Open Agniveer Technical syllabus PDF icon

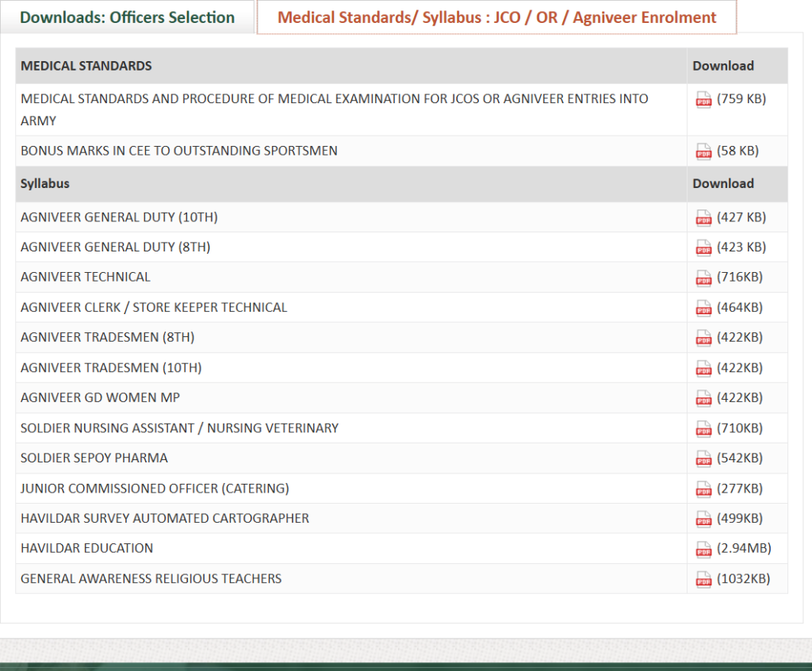click(x=703, y=278)
